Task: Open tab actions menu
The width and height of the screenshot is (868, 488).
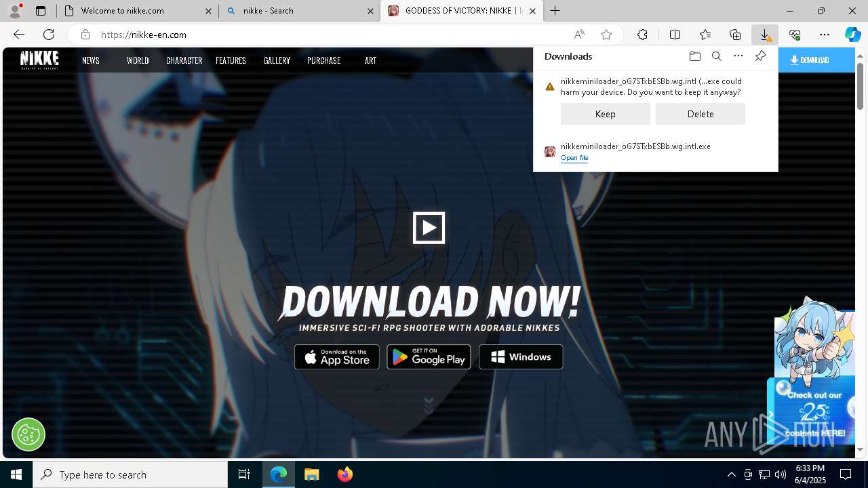Action: click(x=41, y=11)
